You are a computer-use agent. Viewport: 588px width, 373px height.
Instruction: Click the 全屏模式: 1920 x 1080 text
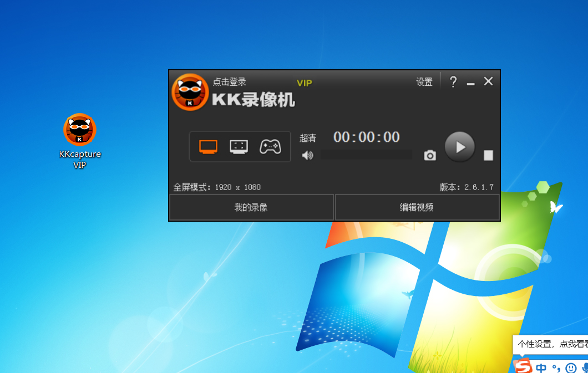pos(217,187)
